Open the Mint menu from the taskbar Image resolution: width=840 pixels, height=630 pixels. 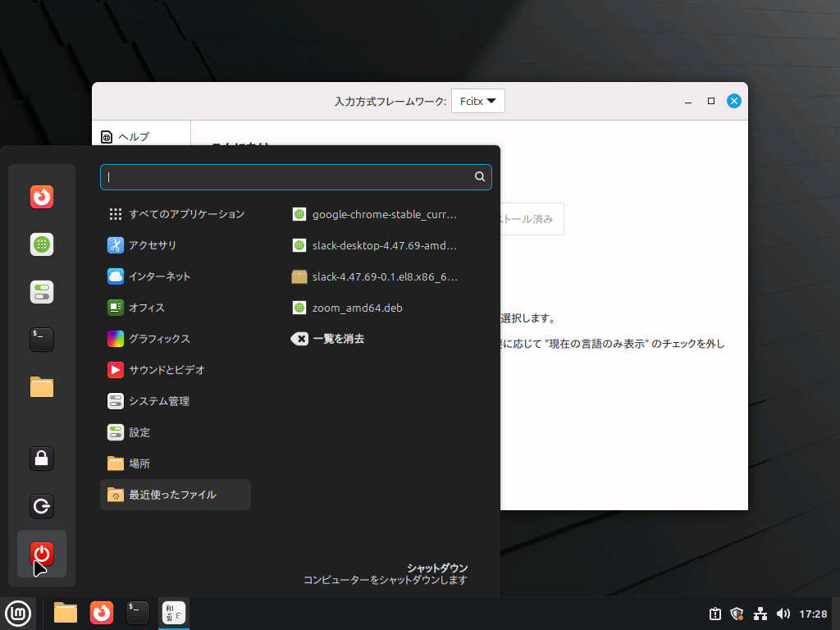(18, 613)
